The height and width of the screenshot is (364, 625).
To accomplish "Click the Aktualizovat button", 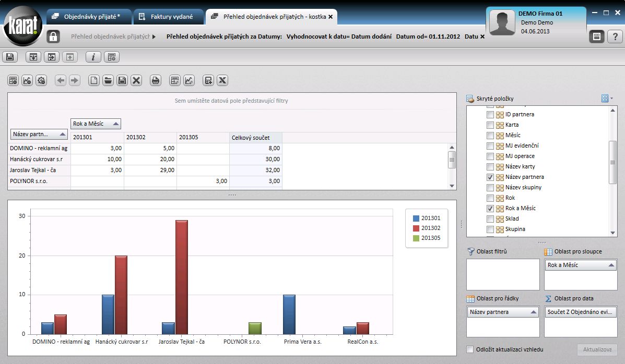I will (597, 349).
